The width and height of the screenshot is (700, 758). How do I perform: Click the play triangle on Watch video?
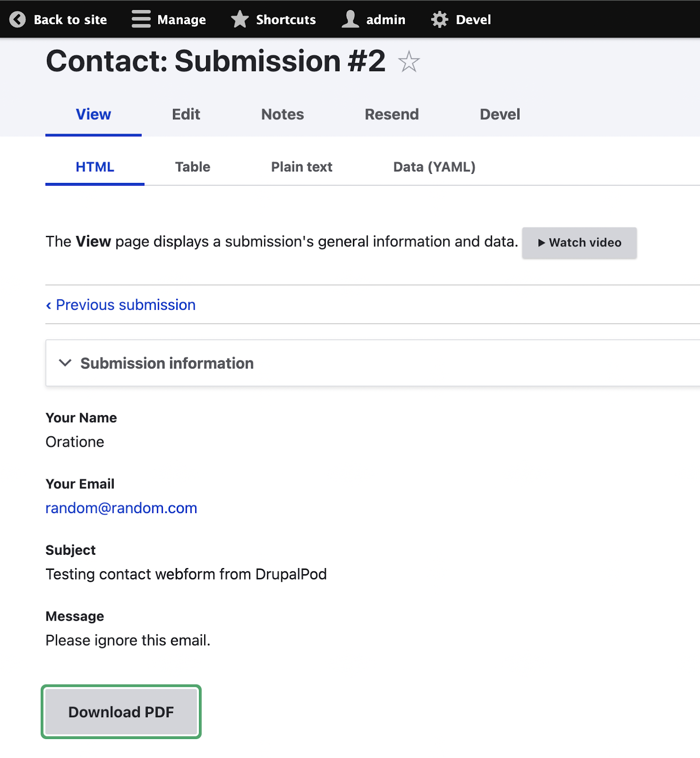pyautogui.click(x=541, y=243)
